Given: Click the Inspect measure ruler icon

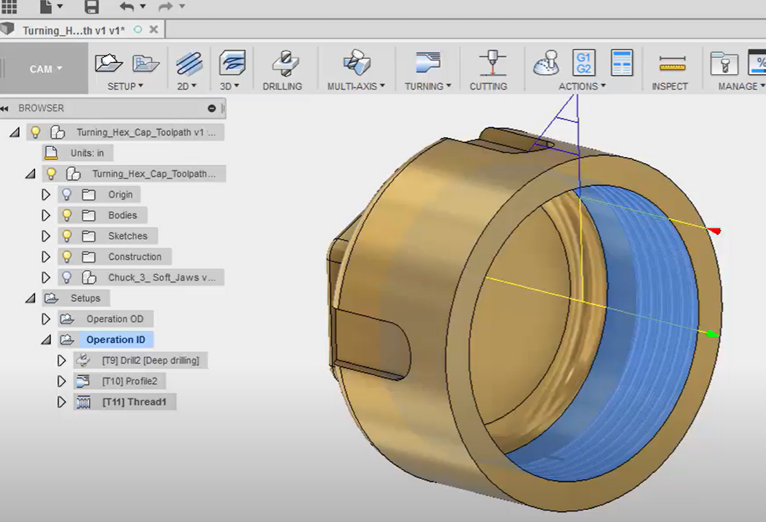Looking at the screenshot, I should pyautogui.click(x=673, y=64).
